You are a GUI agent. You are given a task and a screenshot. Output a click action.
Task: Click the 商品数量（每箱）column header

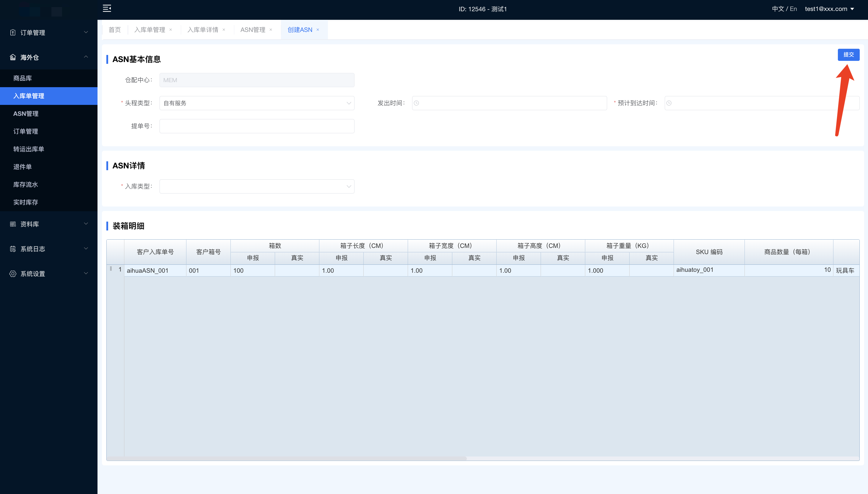[x=789, y=252]
